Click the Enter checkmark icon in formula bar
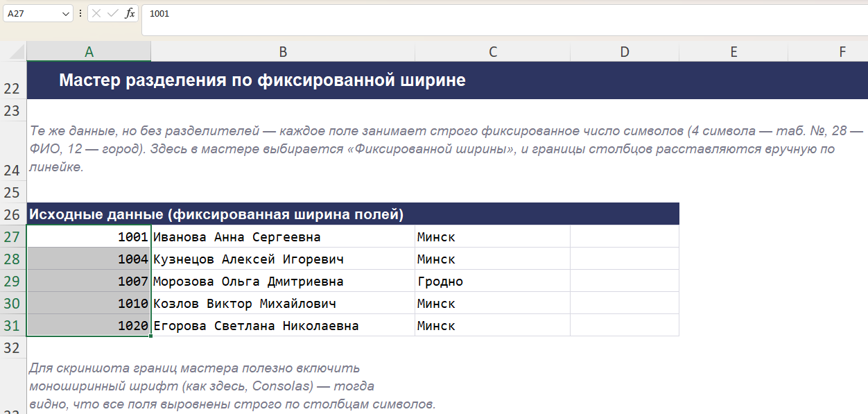This screenshot has height=414, width=868. point(113,13)
